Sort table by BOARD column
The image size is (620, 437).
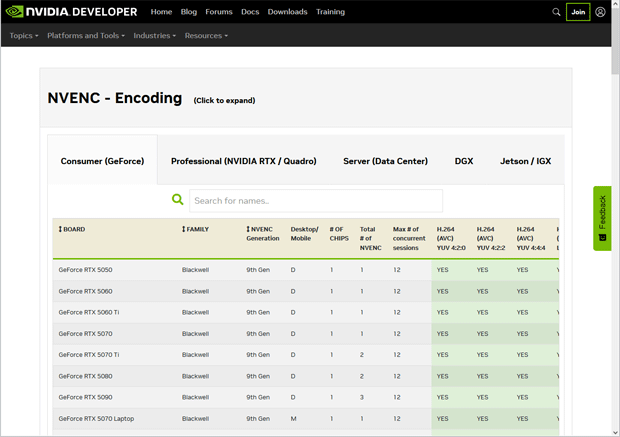[x=72, y=229]
